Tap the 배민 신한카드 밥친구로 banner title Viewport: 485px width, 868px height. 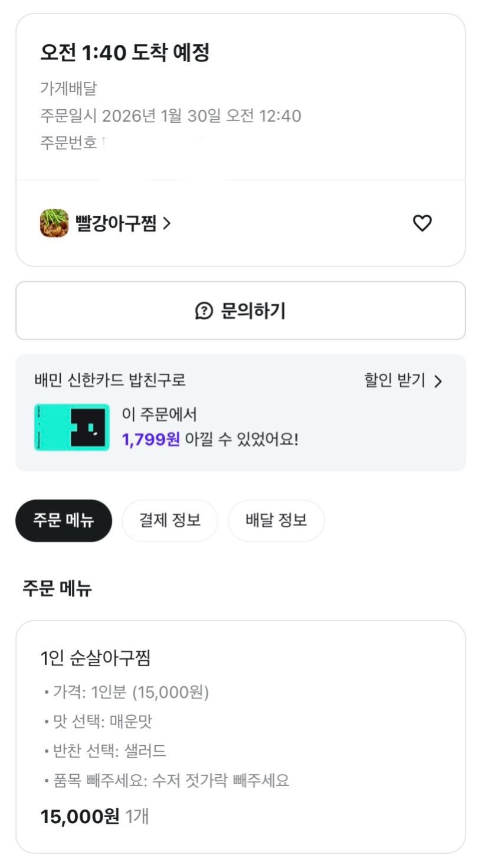click(x=110, y=380)
